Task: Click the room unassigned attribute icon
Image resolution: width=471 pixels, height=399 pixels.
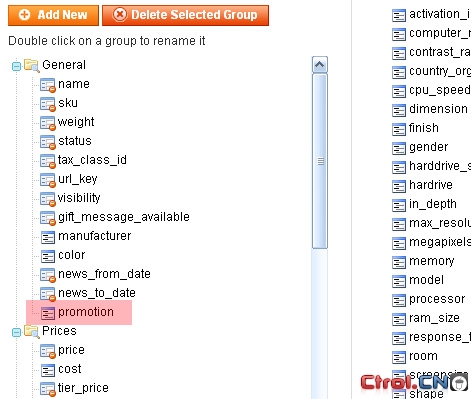Action: coord(399,357)
